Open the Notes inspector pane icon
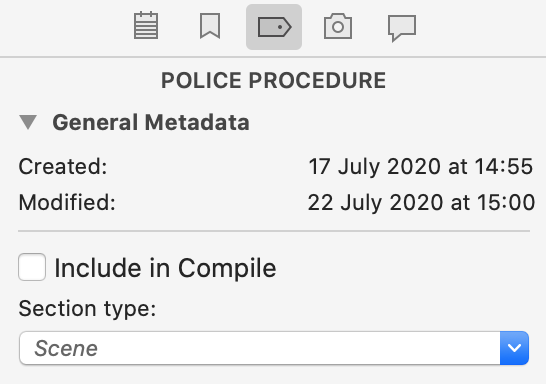Image resolution: width=546 pixels, height=384 pixels. pos(146,25)
